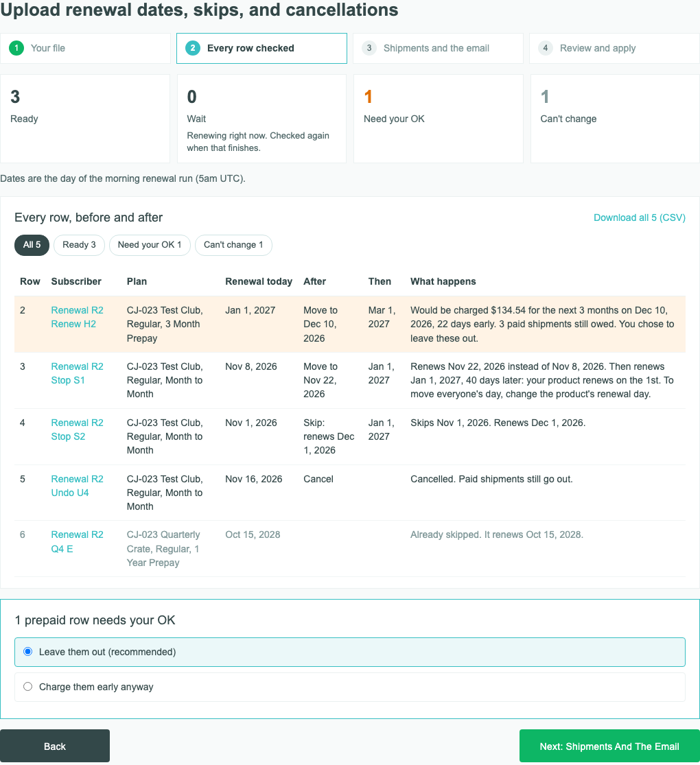Click the step 3 number badge
Image resolution: width=700 pixels, height=765 pixels.
pos(369,48)
